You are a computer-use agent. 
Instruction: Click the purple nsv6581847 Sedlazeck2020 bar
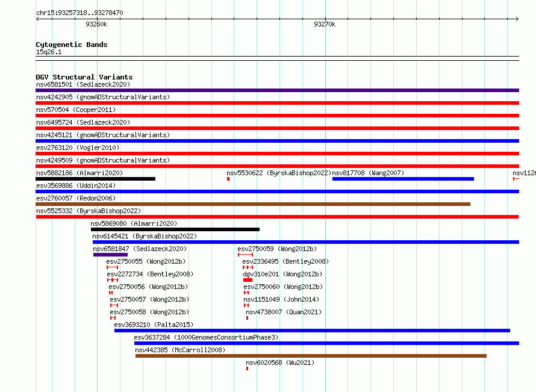[x=110, y=255]
